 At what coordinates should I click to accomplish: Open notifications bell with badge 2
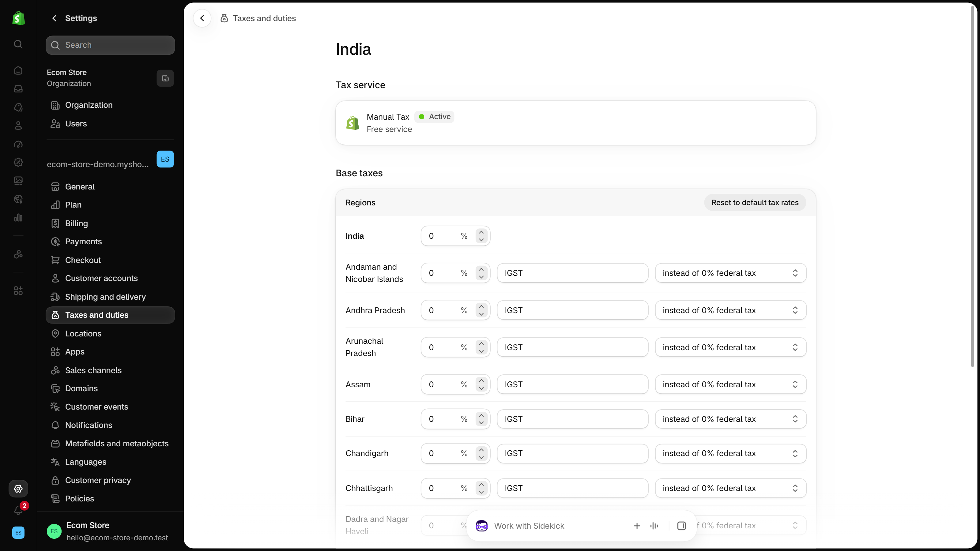[x=18, y=510]
